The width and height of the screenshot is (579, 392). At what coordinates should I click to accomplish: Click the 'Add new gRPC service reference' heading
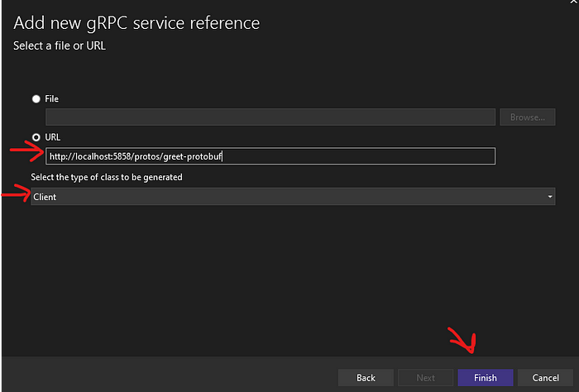pos(136,23)
